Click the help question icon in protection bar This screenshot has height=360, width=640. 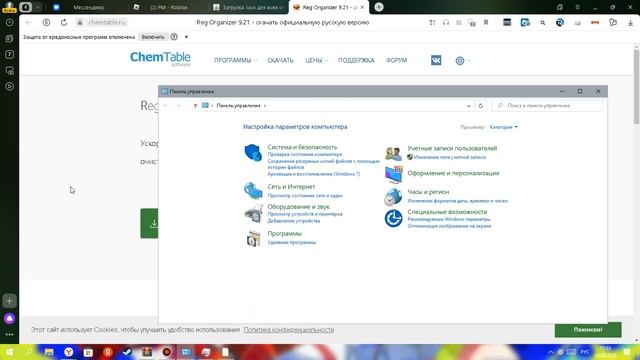(x=174, y=37)
